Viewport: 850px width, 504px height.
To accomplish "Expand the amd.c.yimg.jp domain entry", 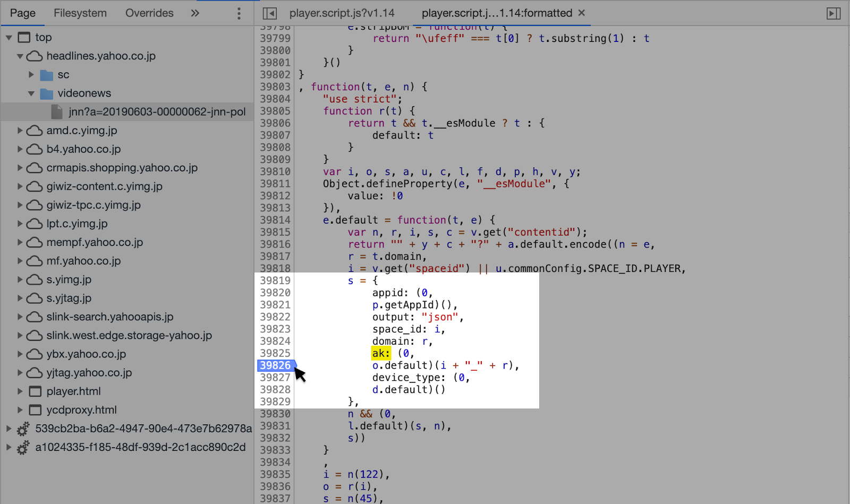I will 20,130.
